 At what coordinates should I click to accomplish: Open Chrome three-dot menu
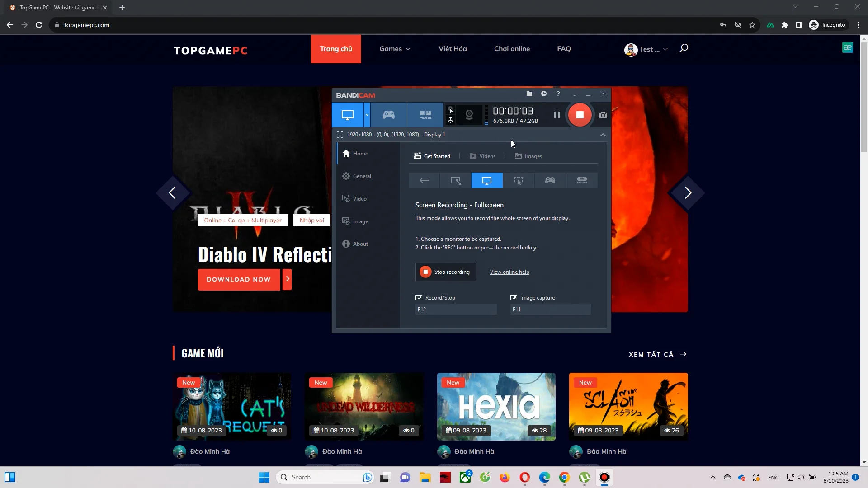coord(858,25)
